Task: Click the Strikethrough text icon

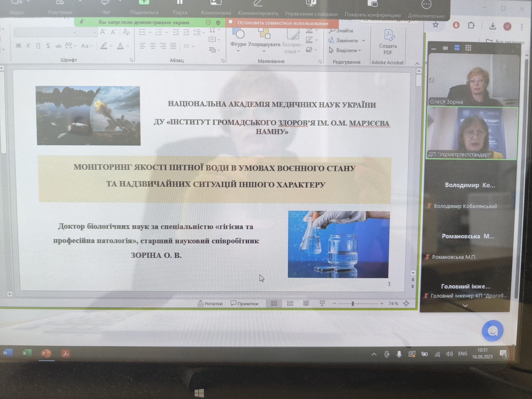Action: [x=58, y=46]
